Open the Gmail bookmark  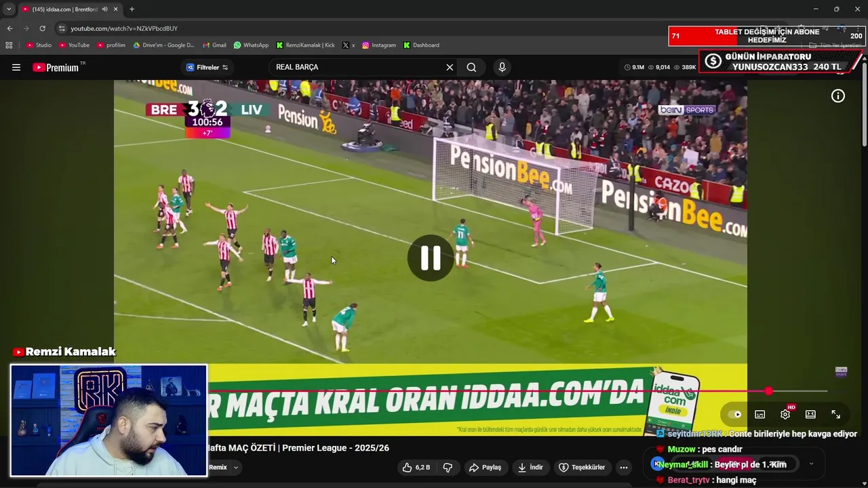214,45
